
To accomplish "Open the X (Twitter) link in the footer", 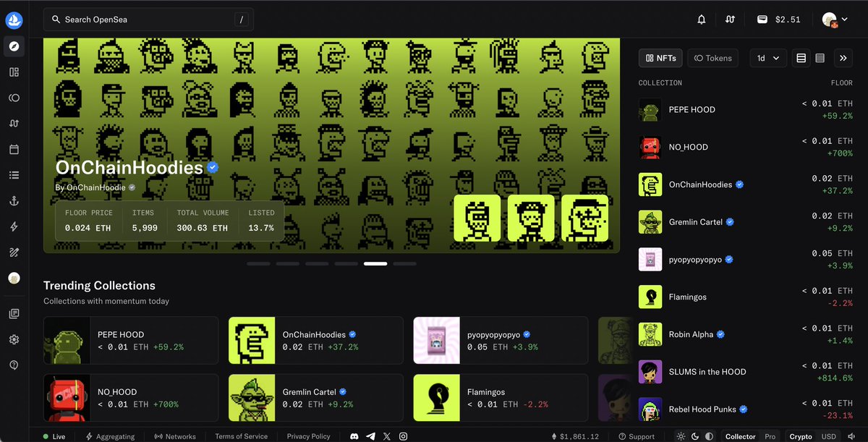I will coord(387,436).
